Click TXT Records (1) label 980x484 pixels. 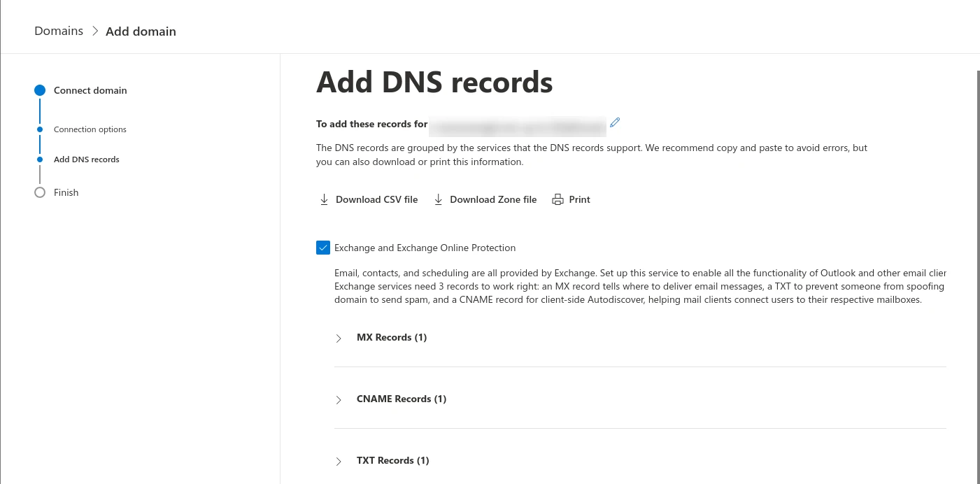393,460
